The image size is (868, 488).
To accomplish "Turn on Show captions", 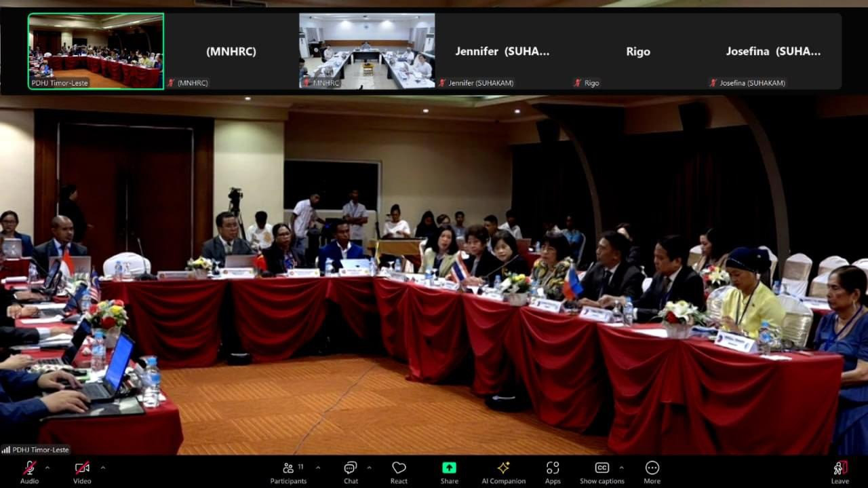I will coord(601,472).
